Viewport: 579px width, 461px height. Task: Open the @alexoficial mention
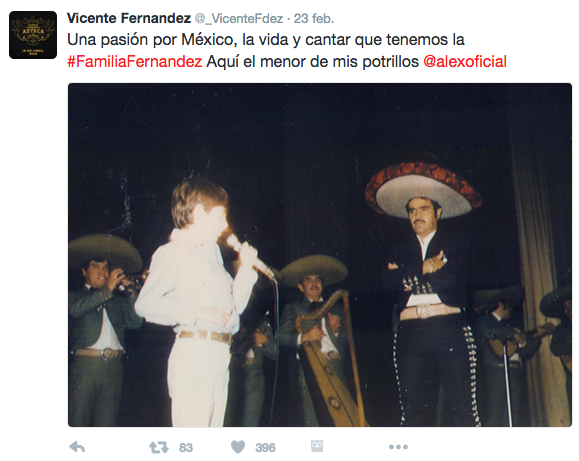(465, 62)
